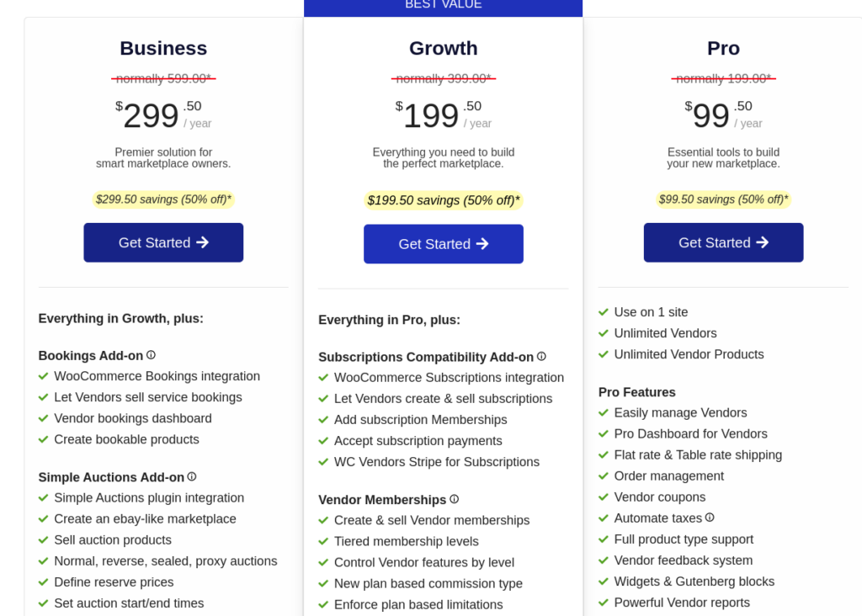862x616 pixels.
Task: Show the Automate taxes info tooltip icon
Action: [710, 518]
